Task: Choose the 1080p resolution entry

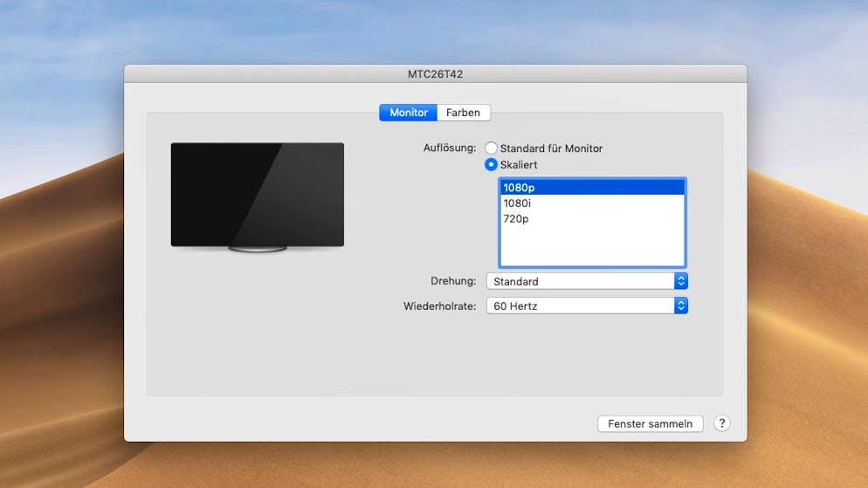Action: pos(592,188)
